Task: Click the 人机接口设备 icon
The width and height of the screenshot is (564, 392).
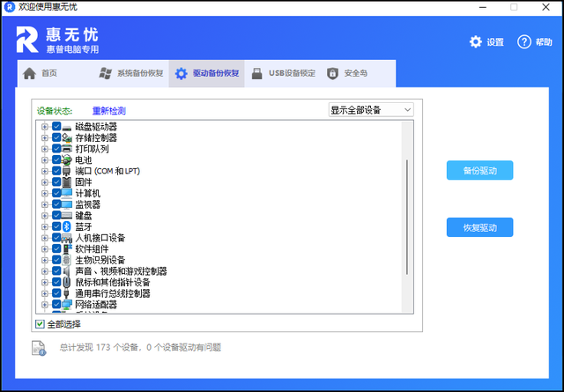Action: [67, 238]
